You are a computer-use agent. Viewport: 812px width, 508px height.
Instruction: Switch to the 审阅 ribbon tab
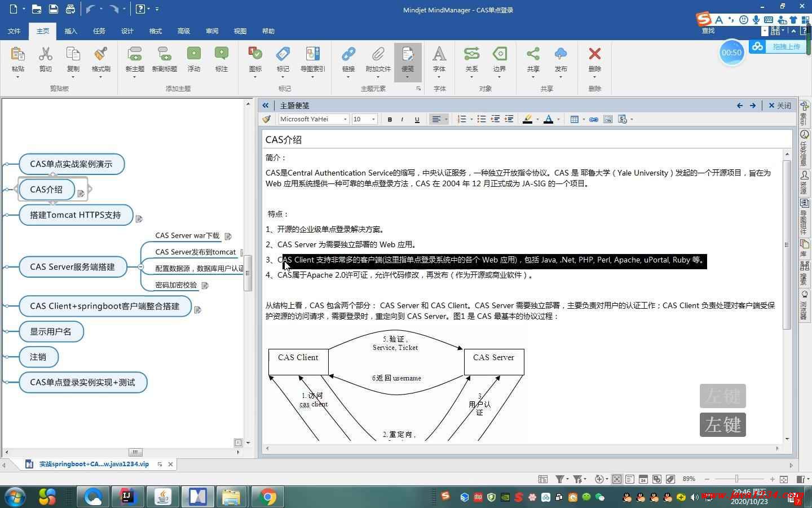coord(212,31)
